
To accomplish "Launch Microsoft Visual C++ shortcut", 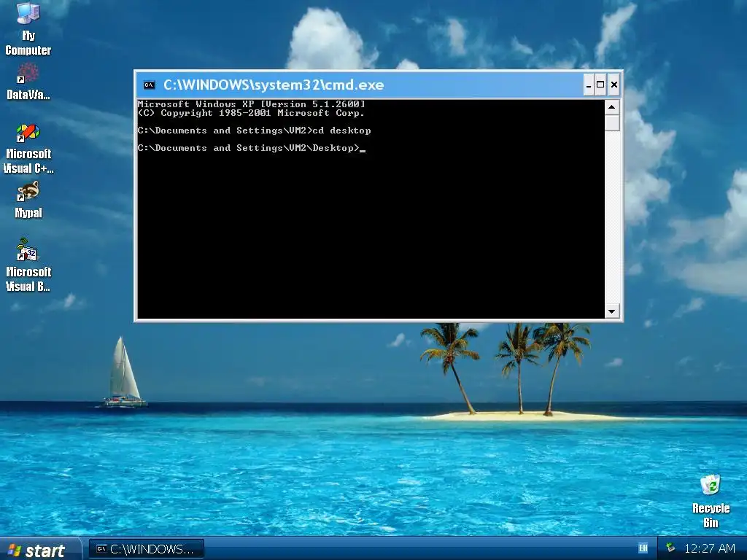I will pyautogui.click(x=28, y=149).
